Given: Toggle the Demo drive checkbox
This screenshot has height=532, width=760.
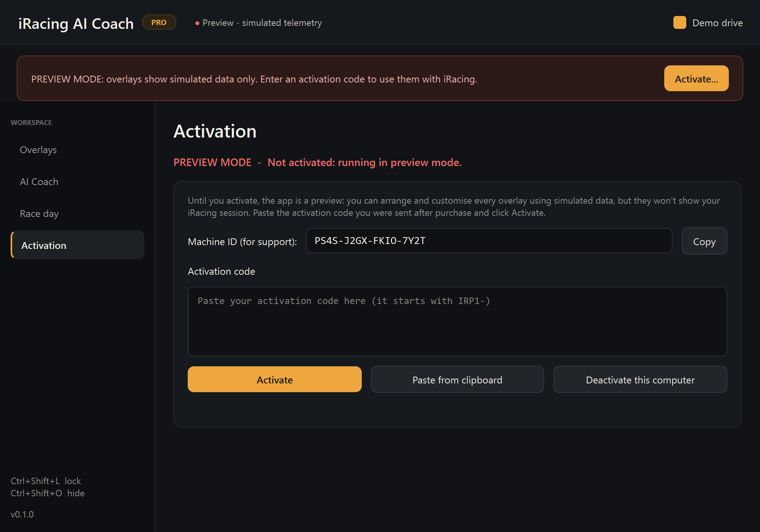Looking at the screenshot, I should 679,23.
